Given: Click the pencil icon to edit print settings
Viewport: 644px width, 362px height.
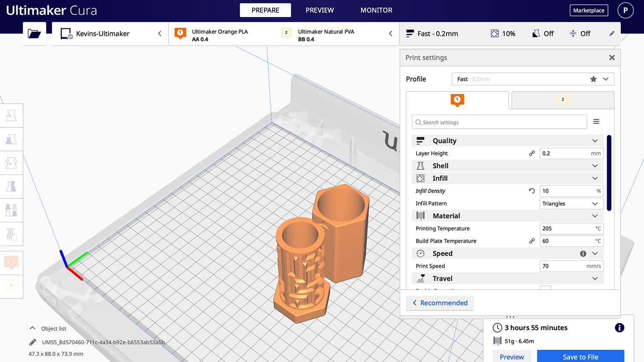Looking at the screenshot, I should [612, 33].
